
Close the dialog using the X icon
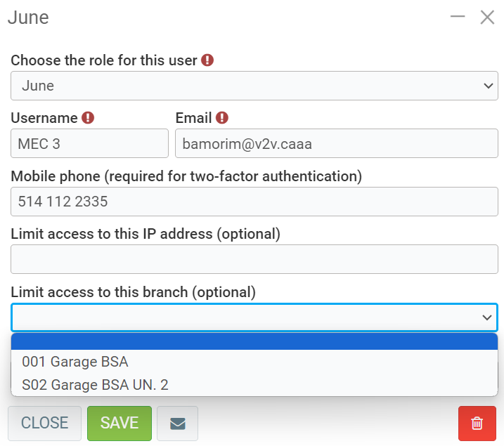coord(487,18)
